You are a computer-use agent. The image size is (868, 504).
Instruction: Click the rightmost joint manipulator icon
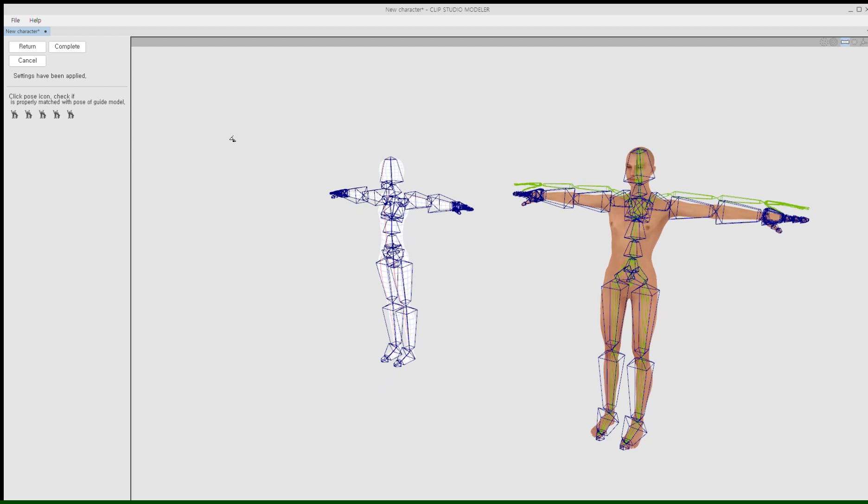[863, 42]
